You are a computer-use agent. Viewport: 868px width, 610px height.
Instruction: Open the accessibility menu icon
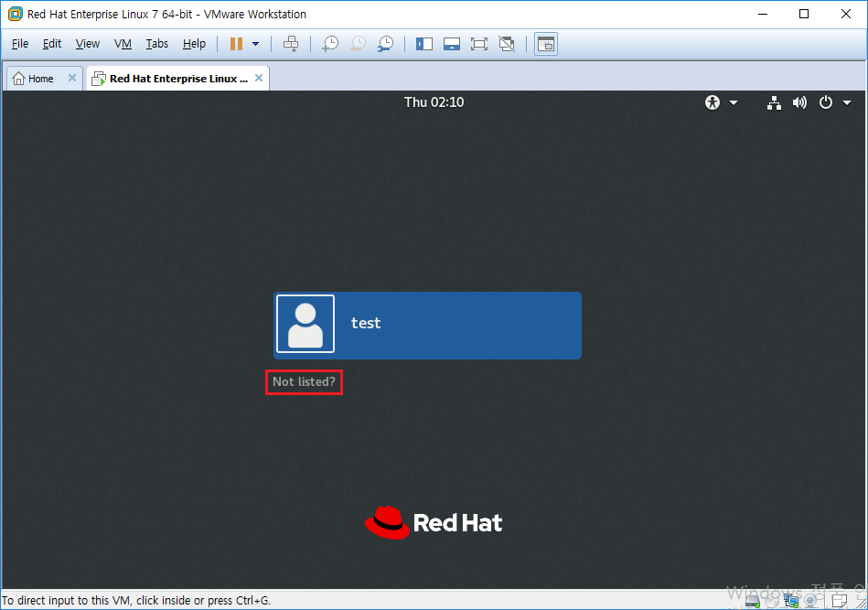click(713, 102)
